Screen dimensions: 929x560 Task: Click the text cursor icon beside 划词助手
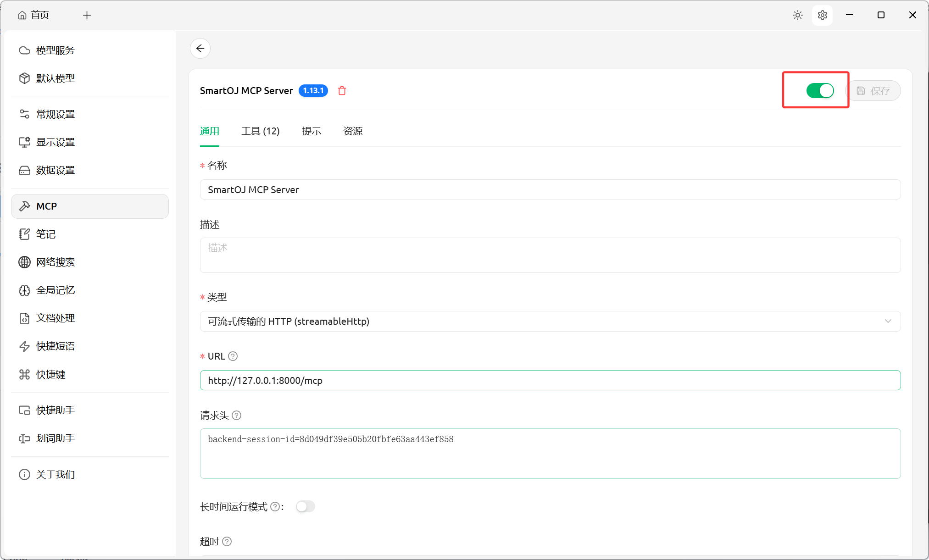click(24, 438)
